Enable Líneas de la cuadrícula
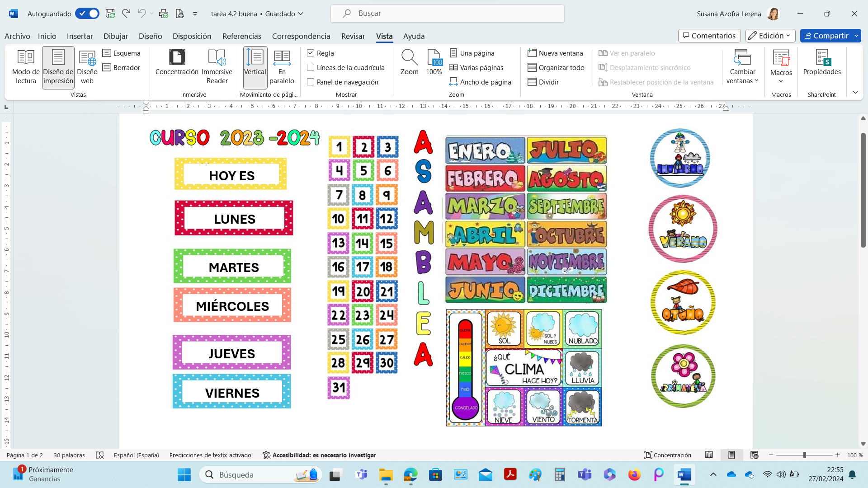This screenshot has height=488, width=868. click(x=311, y=67)
